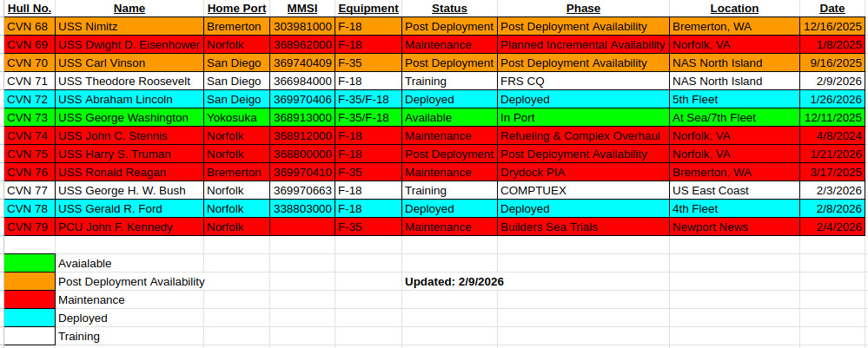Select the Date header cell
The image size is (868, 348).
[x=832, y=9]
